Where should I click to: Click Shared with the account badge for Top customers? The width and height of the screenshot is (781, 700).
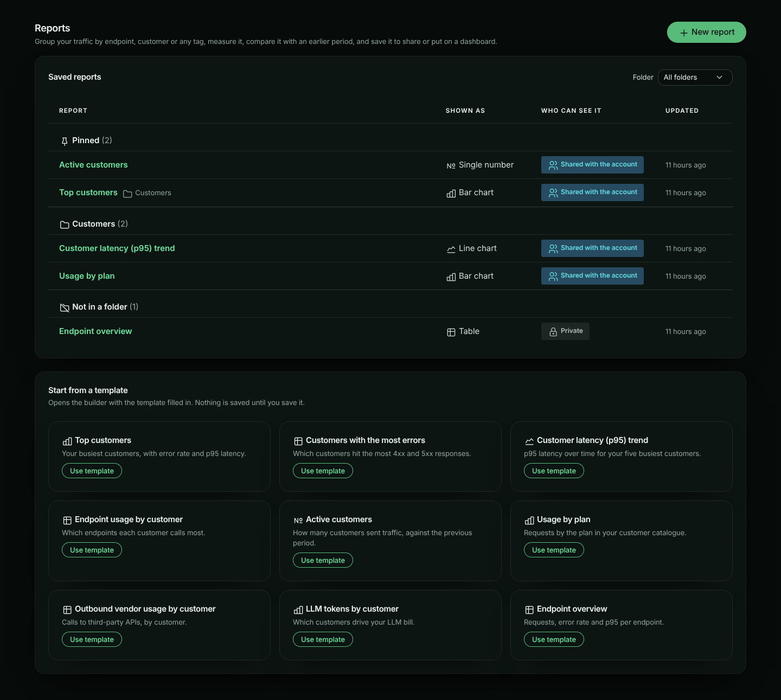(592, 192)
